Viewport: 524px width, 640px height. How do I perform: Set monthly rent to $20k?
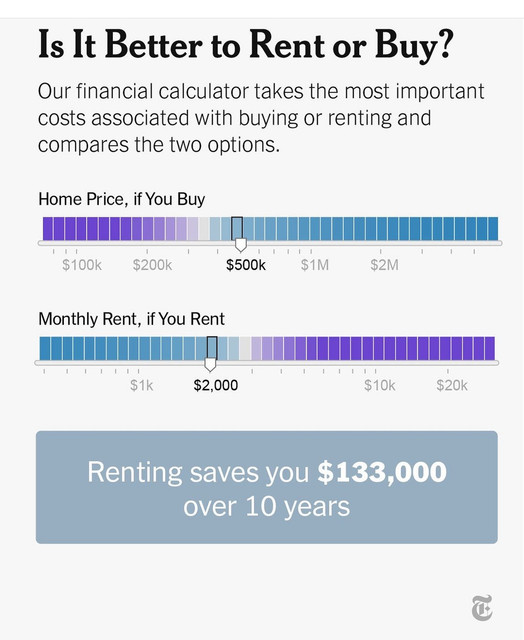point(452,385)
